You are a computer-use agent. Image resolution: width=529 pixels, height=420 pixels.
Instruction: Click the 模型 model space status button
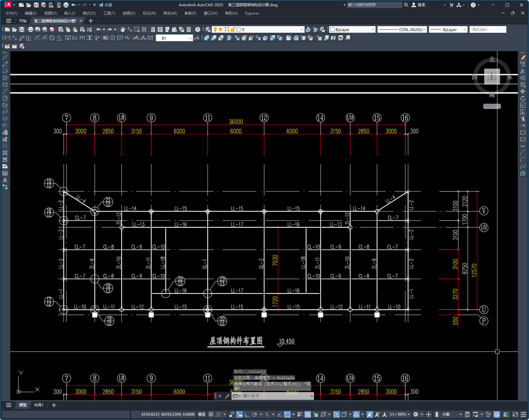coord(202,414)
